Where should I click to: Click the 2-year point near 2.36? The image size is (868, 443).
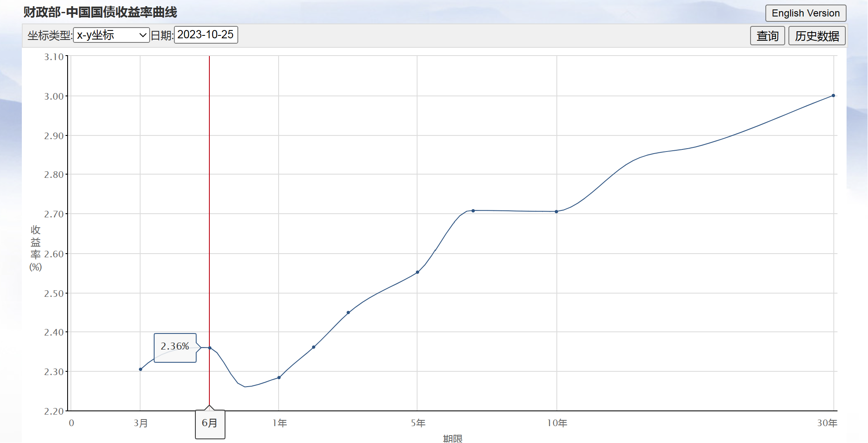pyautogui.click(x=314, y=347)
